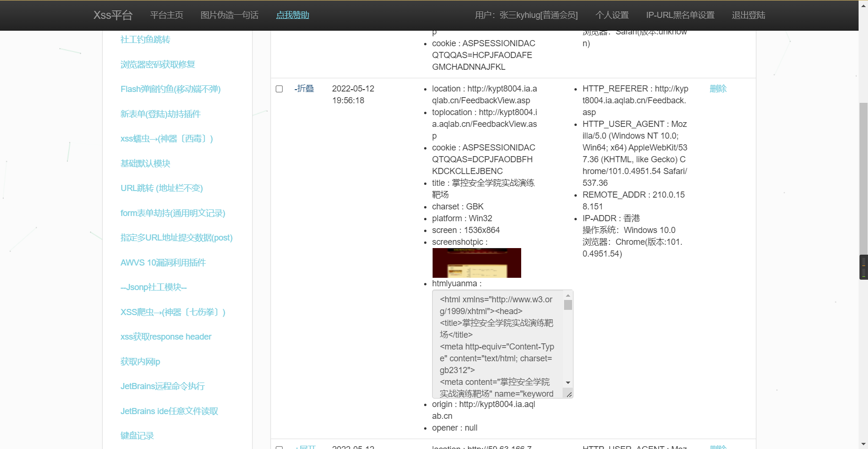This screenshot has height=449, width=868.
Task: Collapse the record using the -折叠 link
Action: tap(304, 89)
